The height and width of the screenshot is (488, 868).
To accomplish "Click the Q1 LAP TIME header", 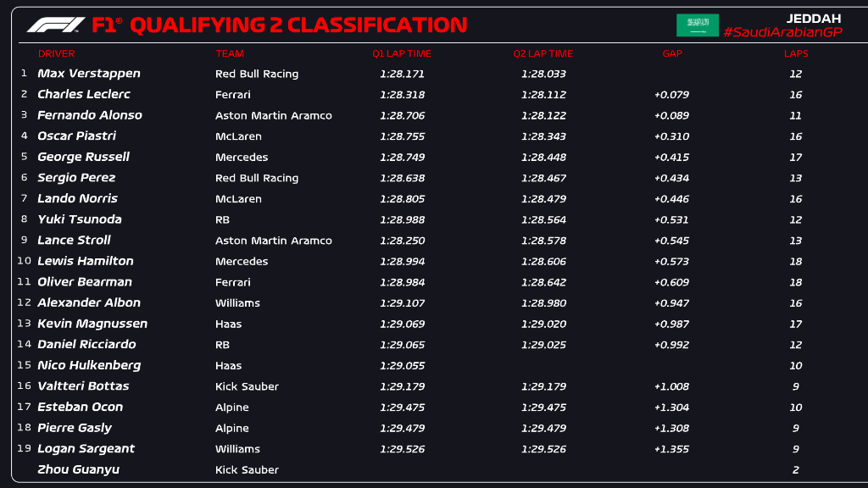I will [x=402, y=53].
